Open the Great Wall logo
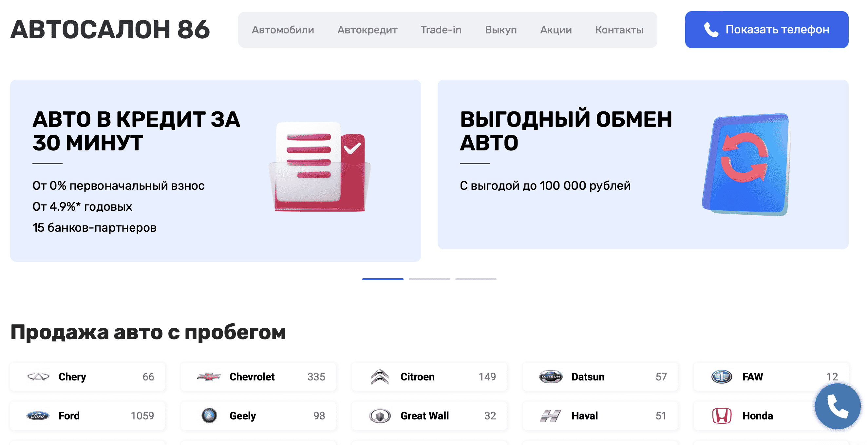The height and width of the screenshot is (445, 868). coord(380,416)
